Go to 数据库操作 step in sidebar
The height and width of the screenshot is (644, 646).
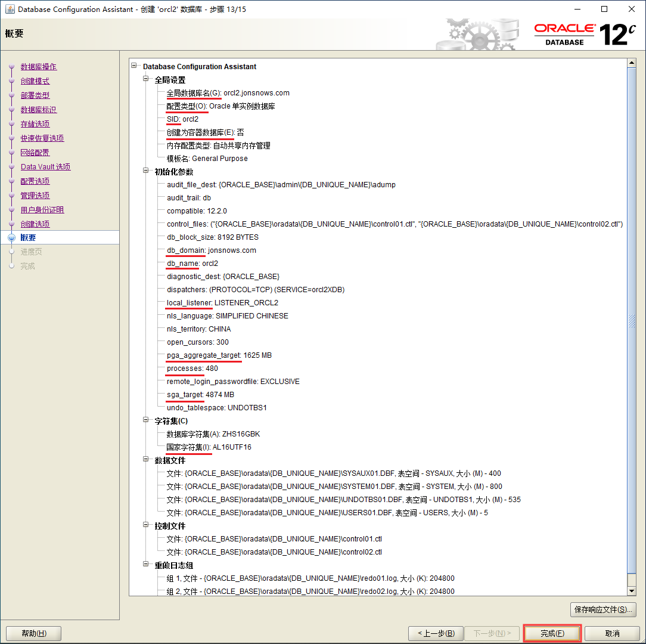pos(39,67)
